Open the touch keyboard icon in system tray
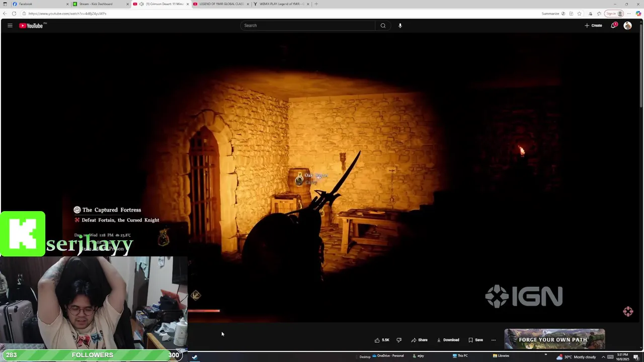This screenshot has width=644, height=362. [x=610, y=357]
